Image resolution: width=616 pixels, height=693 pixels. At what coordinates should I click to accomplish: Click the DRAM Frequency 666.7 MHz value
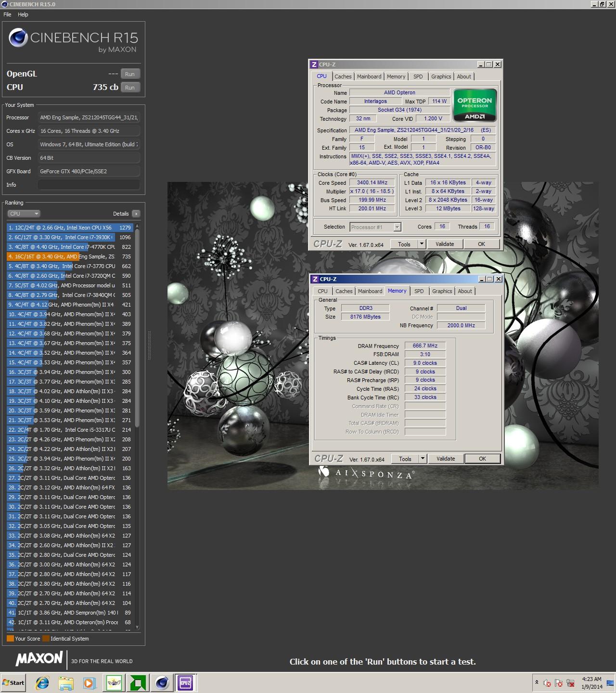click(425, 346)
